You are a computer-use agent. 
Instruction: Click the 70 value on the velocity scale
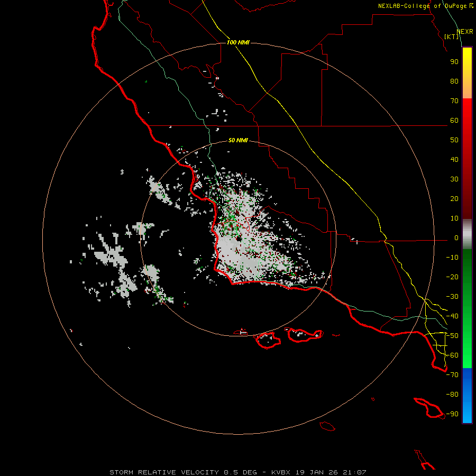point(454,101)
